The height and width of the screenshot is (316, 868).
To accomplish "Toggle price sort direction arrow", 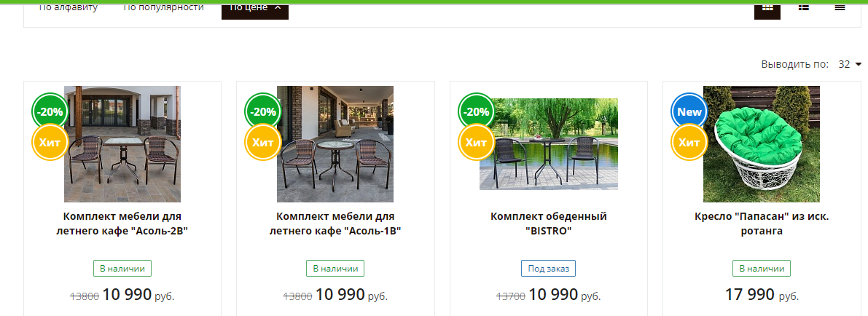I will pyautogui.click(x=278, y=8).
